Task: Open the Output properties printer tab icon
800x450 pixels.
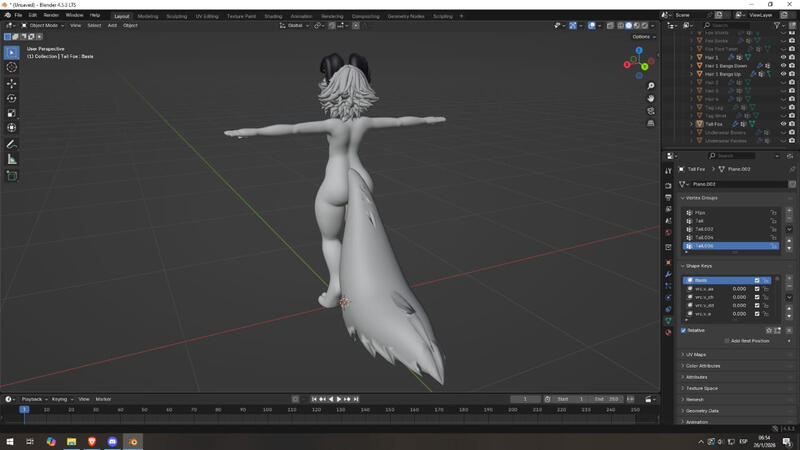Action: tap(668, 197)
